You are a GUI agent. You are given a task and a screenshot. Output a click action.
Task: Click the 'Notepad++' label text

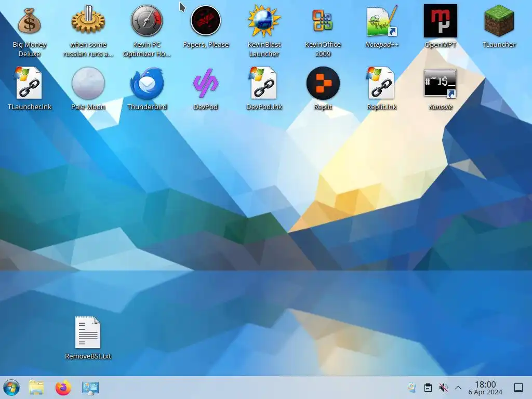click(x=382, y=45)
